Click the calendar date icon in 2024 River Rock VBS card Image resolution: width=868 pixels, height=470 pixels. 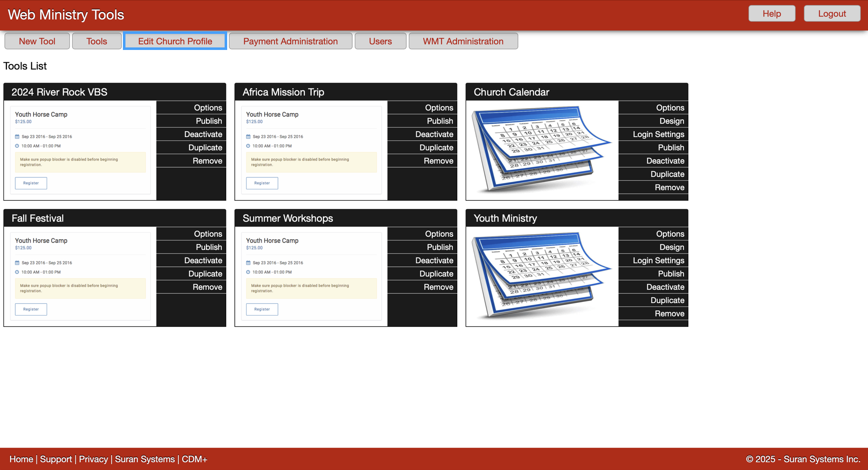18,136
